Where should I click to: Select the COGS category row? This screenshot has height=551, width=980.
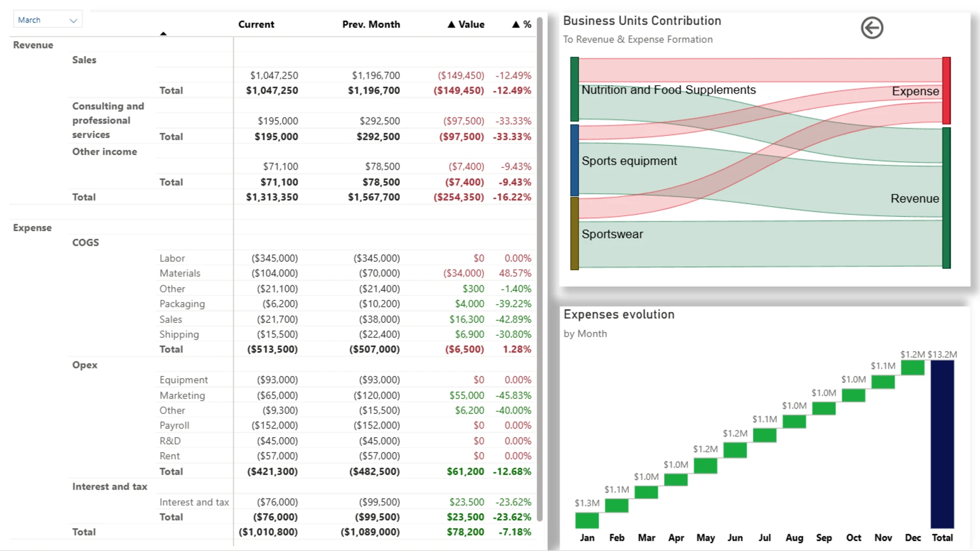(86, 242)
